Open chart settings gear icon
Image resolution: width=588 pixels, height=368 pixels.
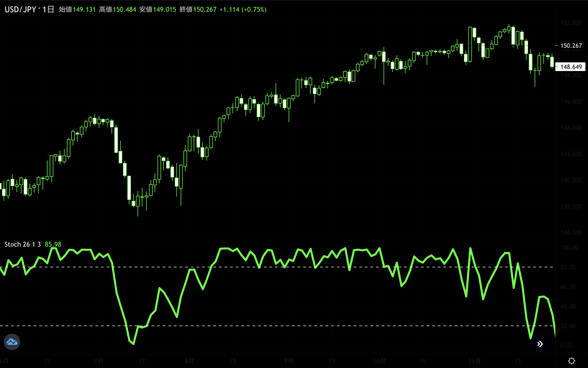(571, 361)
